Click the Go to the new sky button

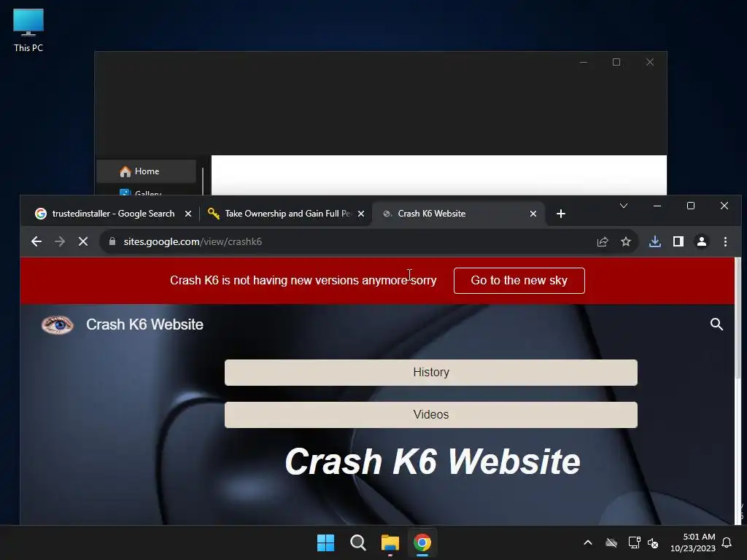pos(519,281)
